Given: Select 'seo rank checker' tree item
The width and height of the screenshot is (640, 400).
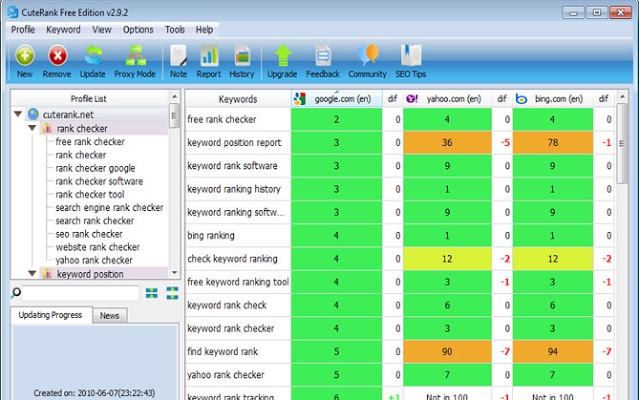Looking at the screenshot, I should point(89,234).
